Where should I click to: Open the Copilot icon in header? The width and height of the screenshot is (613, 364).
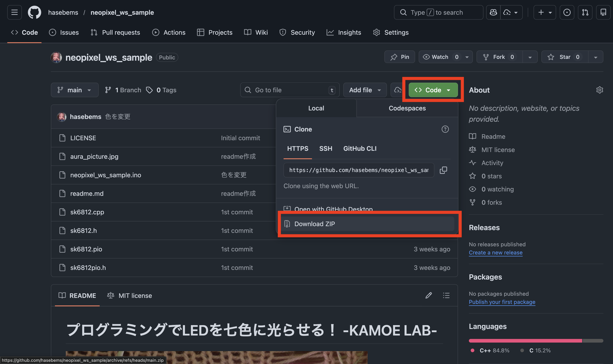coord(493,12)
